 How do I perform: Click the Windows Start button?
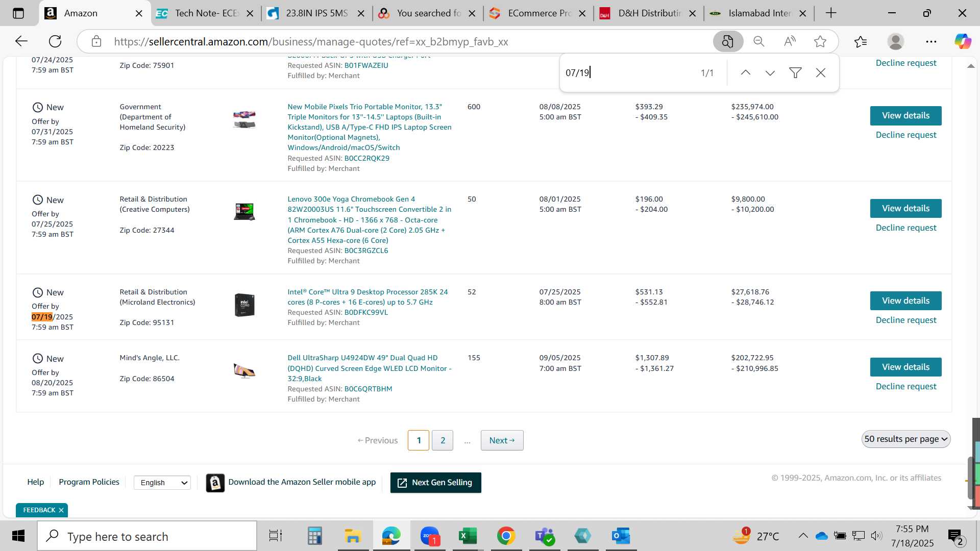pyautogui.click(x=18, y=536)
